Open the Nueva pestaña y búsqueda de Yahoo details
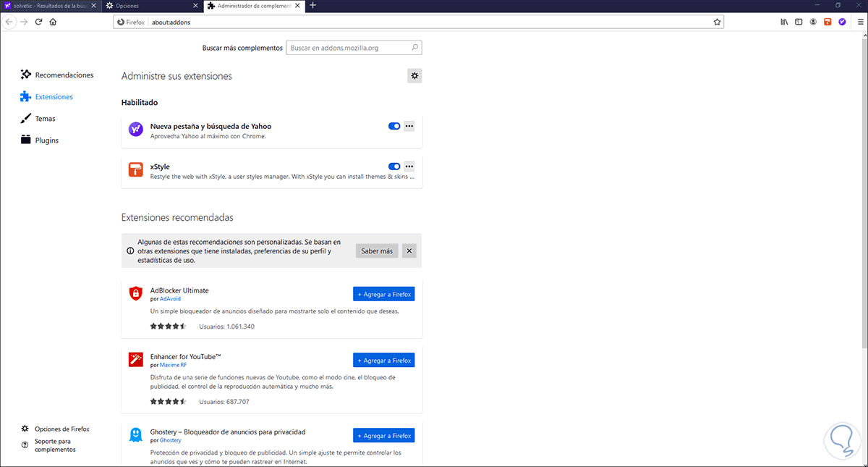The height and width of the screenshot is (467, 868). coord(210,126)
